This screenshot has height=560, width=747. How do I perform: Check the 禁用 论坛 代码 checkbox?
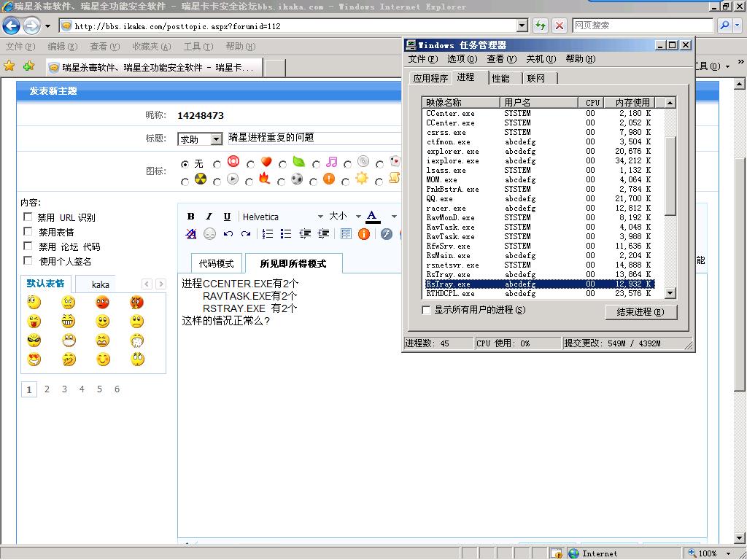[x=28, y=246]
